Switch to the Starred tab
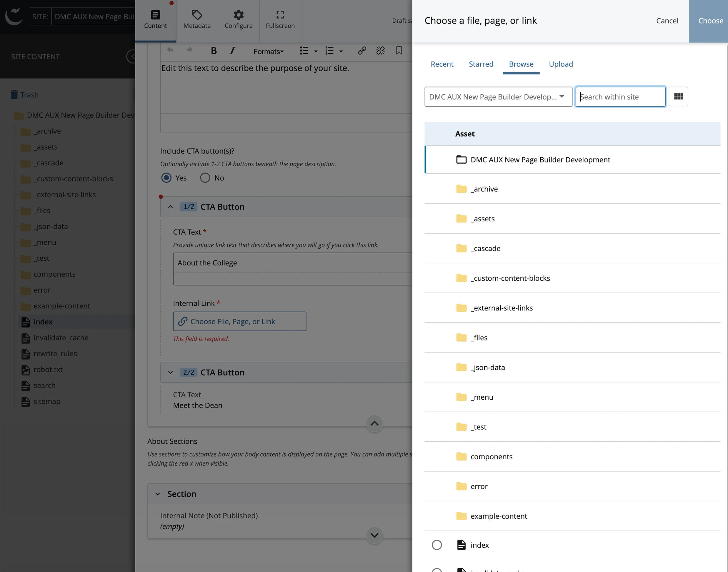The height and width of the screenshot is (572, 728). (x=481, y=64)
